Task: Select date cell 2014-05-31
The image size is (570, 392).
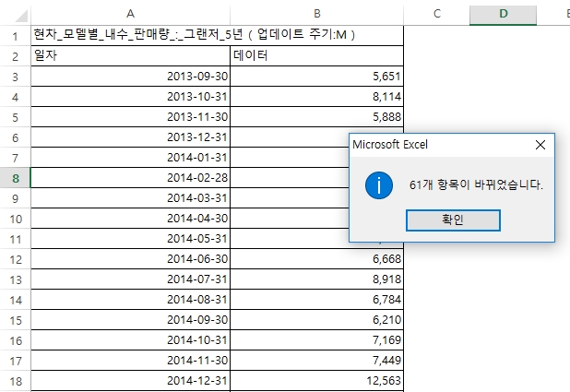Action: coord(130,239)
